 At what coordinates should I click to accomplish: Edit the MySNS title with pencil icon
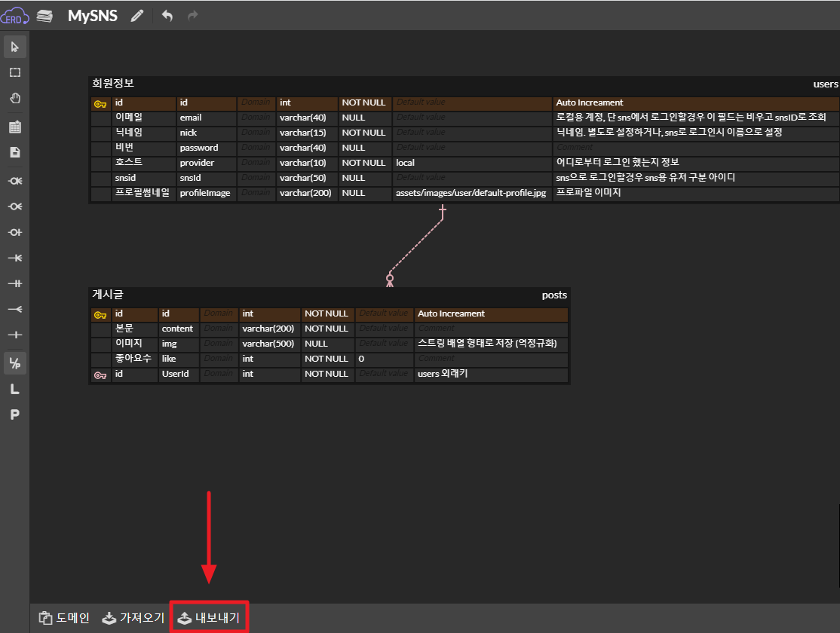tap(137, 16)
